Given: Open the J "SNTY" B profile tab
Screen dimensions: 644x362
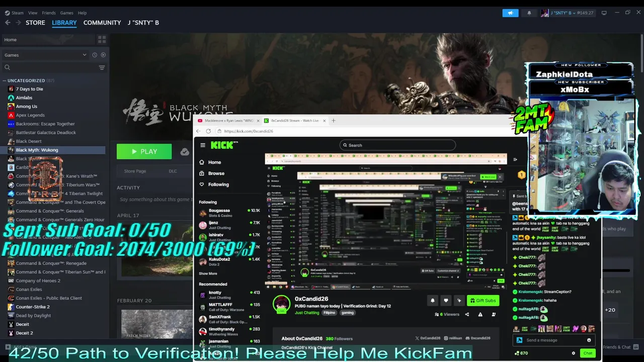Looking at the screenshot, I should coord(143,23).
